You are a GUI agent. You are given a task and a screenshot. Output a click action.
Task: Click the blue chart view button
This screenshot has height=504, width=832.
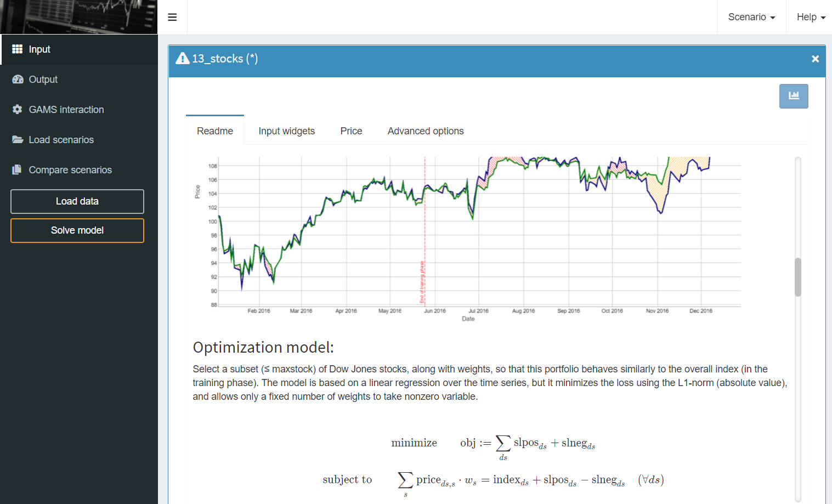[x=793, y=96]
